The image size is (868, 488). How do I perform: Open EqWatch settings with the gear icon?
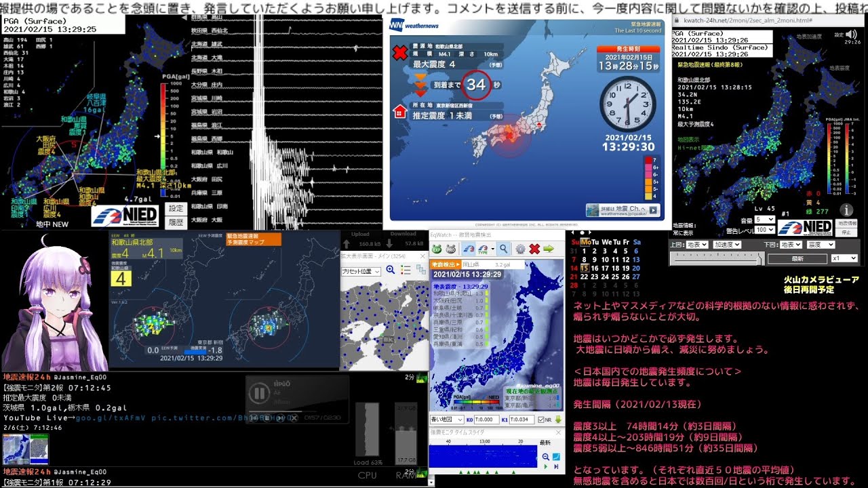[x=521, y=249]
